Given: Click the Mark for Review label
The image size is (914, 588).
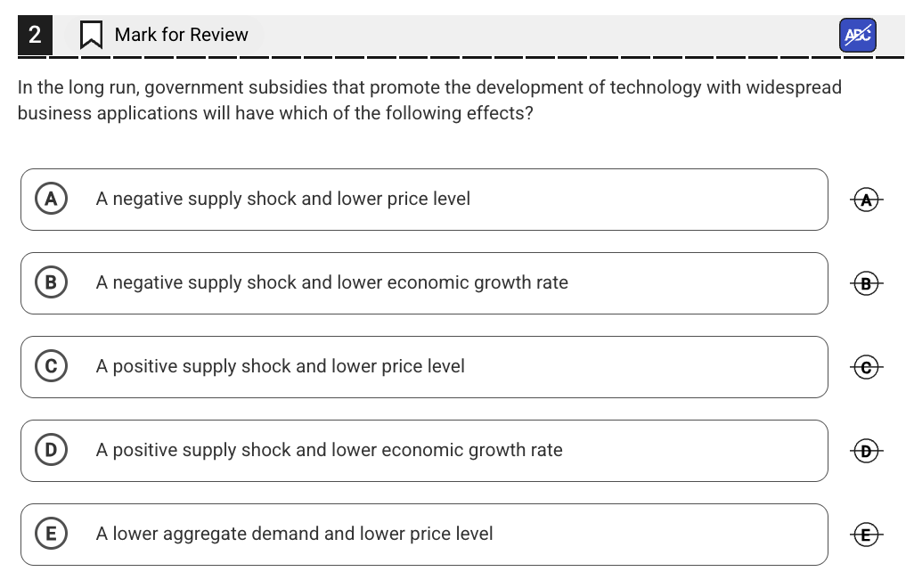Looking at the screenshot, I should pos(182,35).
